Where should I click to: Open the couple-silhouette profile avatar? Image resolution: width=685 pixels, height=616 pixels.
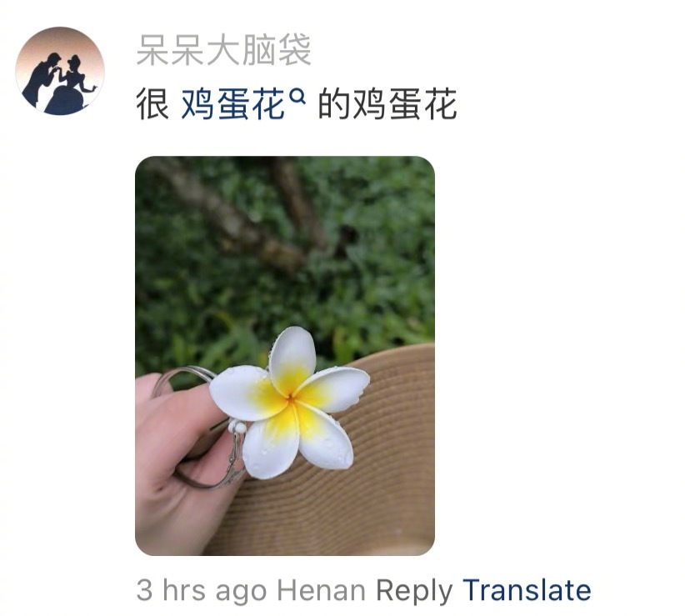pyautogui.click(x=60, y=71)
